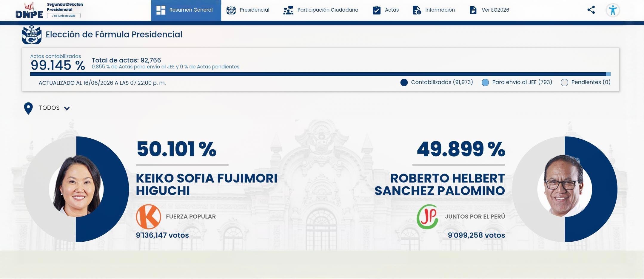The width and height of the screenshot is (644, 279).
Task: Click the Pendientes white legend dot
Action: pos(564,83)
